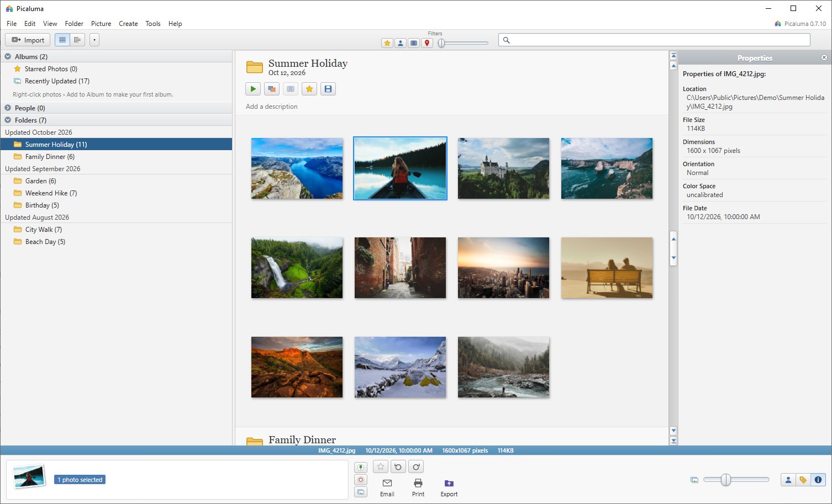
Task: Adjust the thumbnail size slider
Action: point(726,480)
